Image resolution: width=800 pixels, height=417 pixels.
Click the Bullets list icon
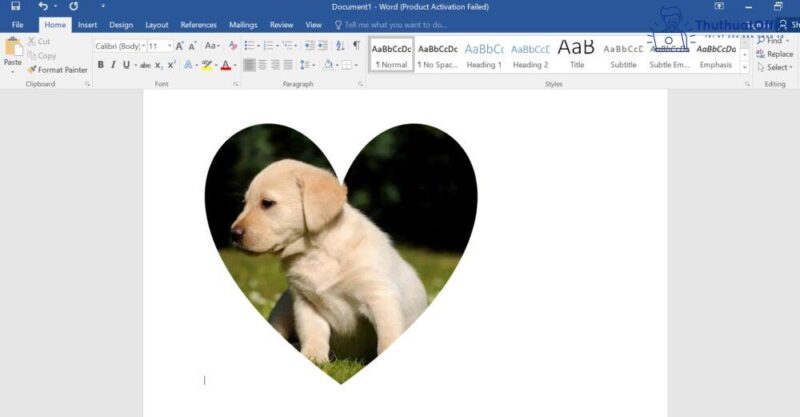coord(249,45)
